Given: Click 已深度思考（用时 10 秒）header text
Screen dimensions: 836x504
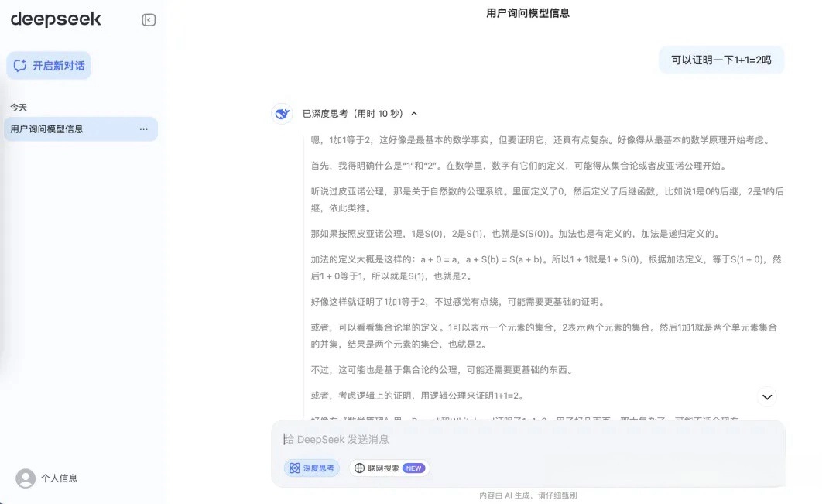Looking at the screenshot, I should (353, 114).
